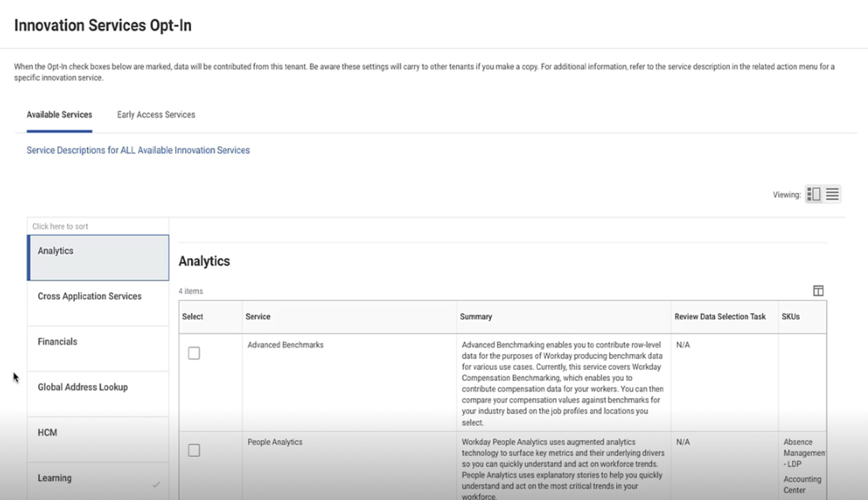Image resolution: width=868 pixels, height=500 pixels.
Task: Tick the People Analytics opt-in checkbox
Action: click(x=194, y=450)
